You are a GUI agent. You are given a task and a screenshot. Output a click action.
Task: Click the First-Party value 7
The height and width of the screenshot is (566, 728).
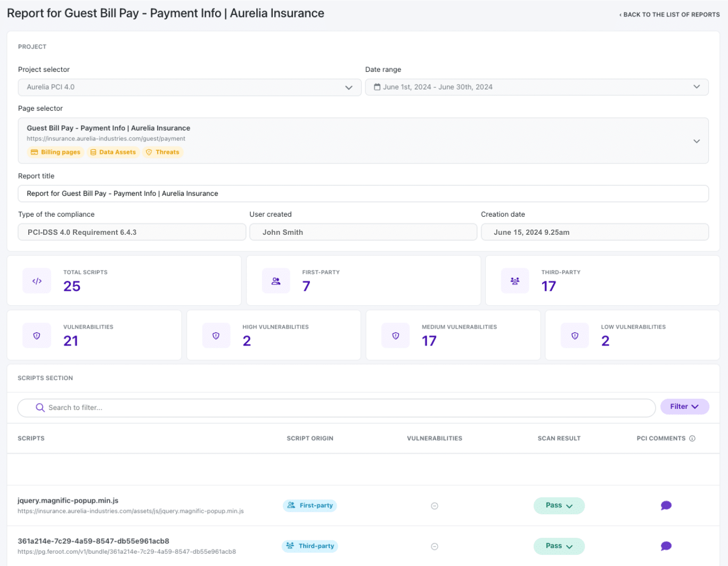coord(306,286)
